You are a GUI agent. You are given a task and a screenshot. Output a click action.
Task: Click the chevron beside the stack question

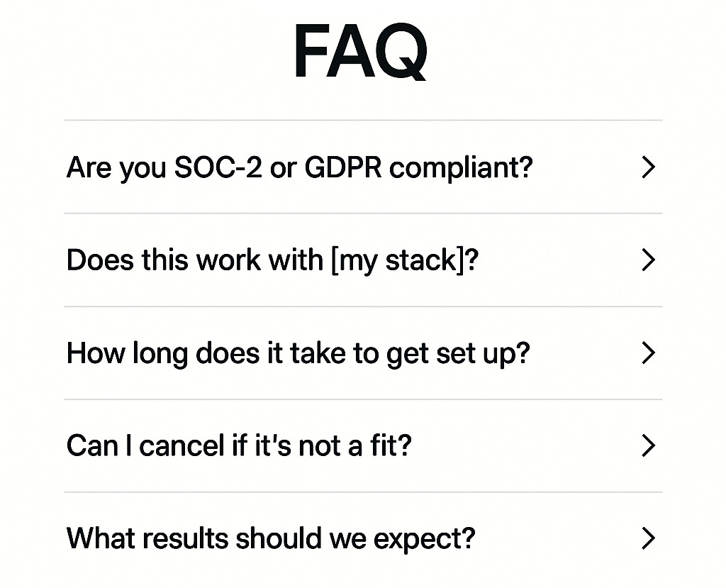point(647,260)
